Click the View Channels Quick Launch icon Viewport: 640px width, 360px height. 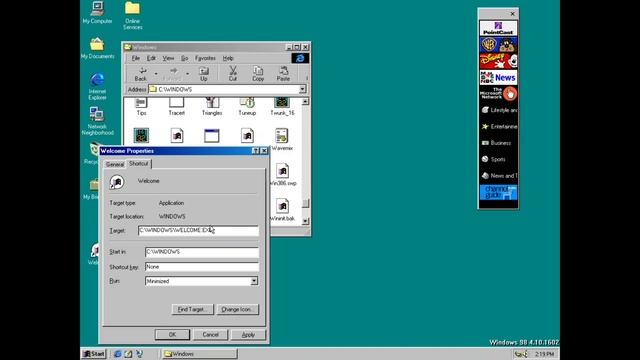(140, 354)
